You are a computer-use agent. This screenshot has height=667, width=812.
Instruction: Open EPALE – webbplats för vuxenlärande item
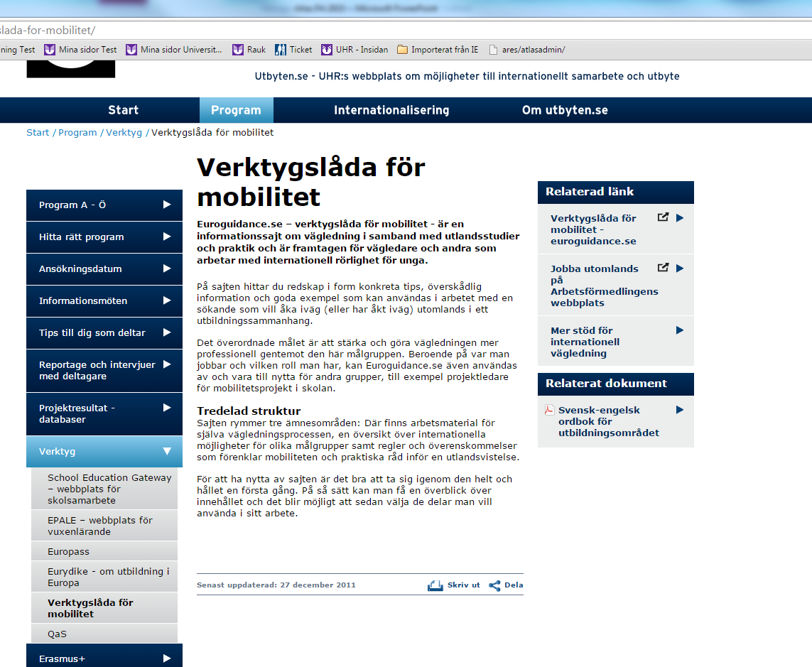pyautogui.click(x=104, y=526)
